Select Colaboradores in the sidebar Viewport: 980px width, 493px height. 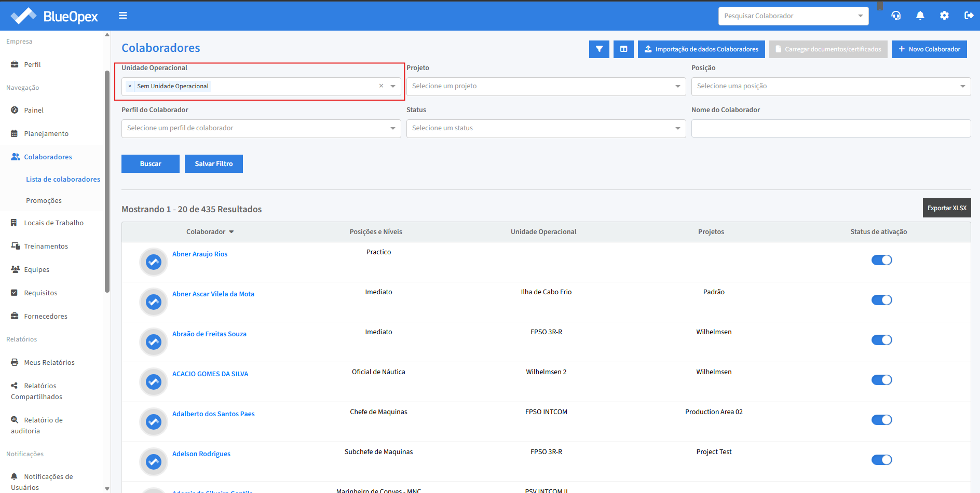pyautogui.click(x=48, y=157)
